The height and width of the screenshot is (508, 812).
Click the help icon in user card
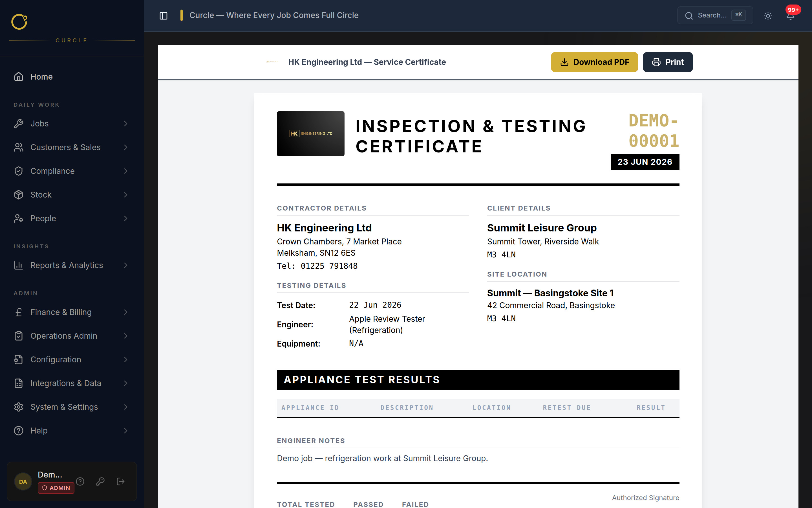[80, 481]
